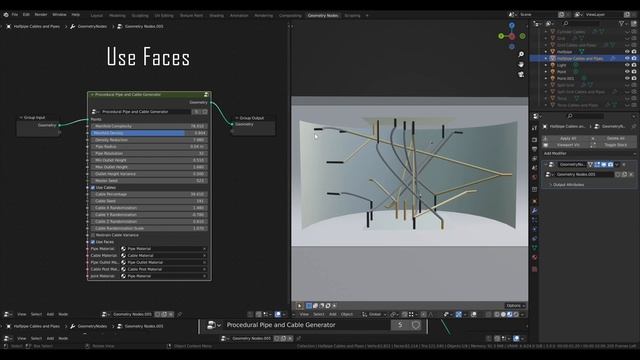Click the Viewport Vis button
This screenshot has height=360, width=640.
click(568, 145)
